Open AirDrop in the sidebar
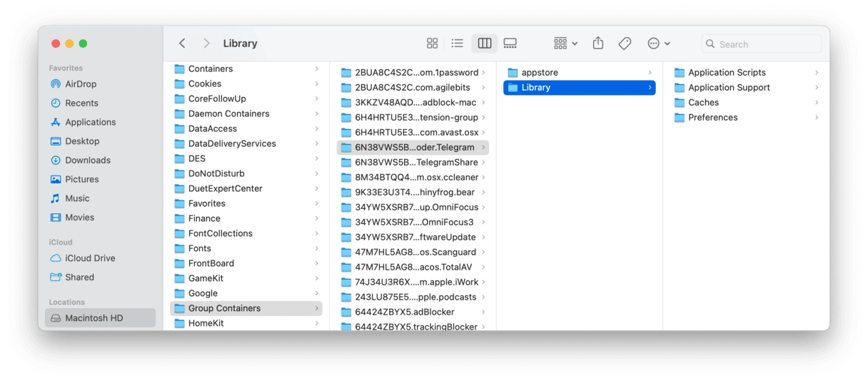The image size is (868, 381). coord(101,84)
